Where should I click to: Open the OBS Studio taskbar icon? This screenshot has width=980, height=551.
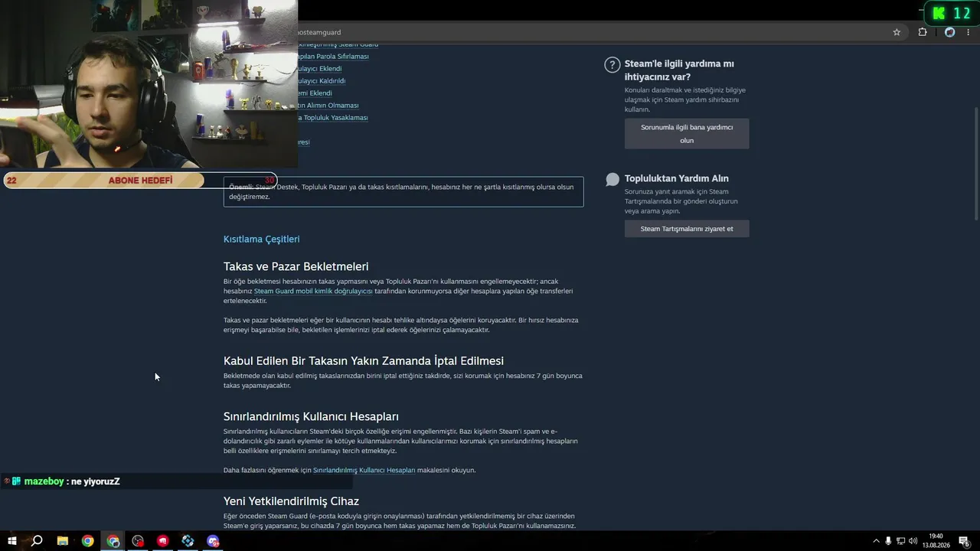(x=138, y=541)
